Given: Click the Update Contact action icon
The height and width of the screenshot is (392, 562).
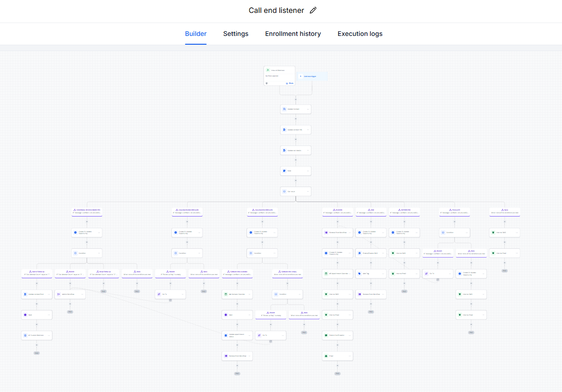Looking at the screenshot, I should click(x=285, y=109).
